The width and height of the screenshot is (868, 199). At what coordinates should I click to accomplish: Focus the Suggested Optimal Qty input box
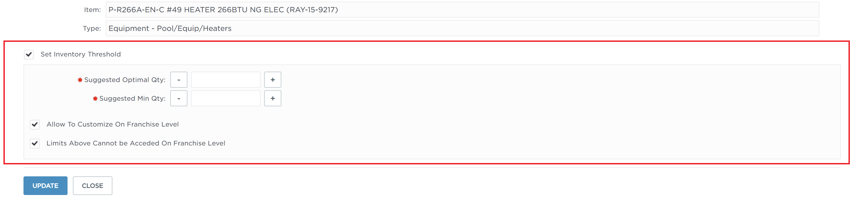[226, 80]
